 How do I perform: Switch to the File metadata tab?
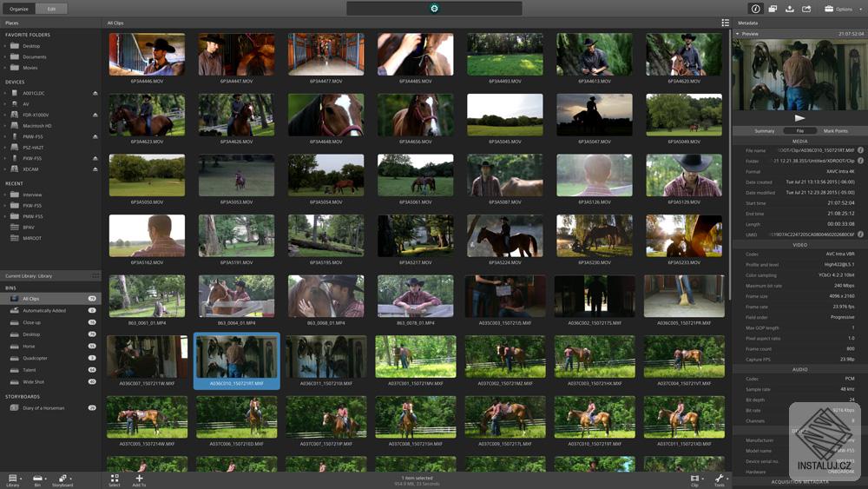pos(800,131)
